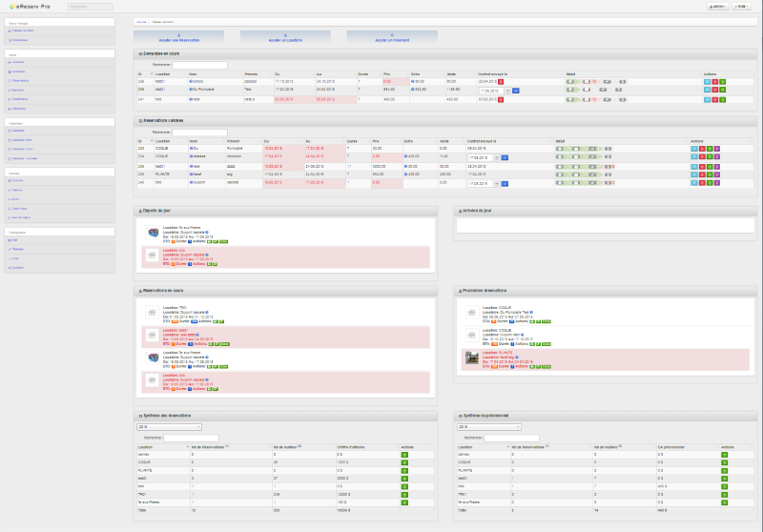
Task: Click the blue action icon for reservation 226
Action: point(707,82)
